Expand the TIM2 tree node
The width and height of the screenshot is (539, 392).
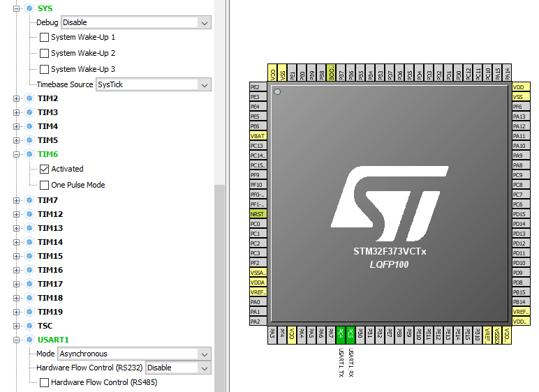coord(16,98)
